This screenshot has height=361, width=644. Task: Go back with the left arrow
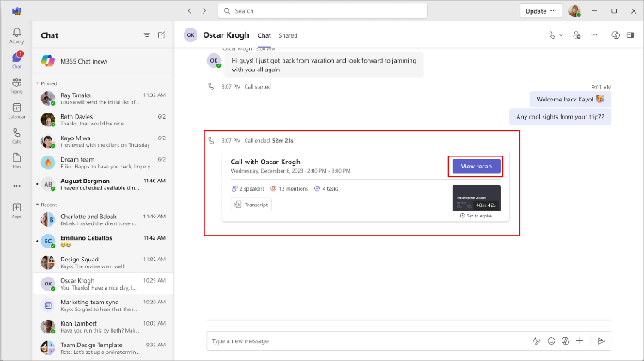tap(190, 11)
